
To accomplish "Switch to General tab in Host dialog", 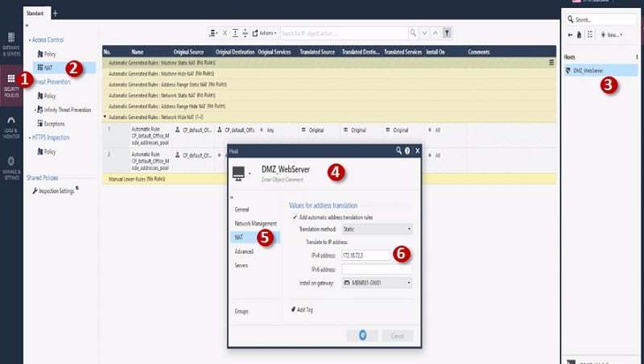I will [x=242, y=209].
